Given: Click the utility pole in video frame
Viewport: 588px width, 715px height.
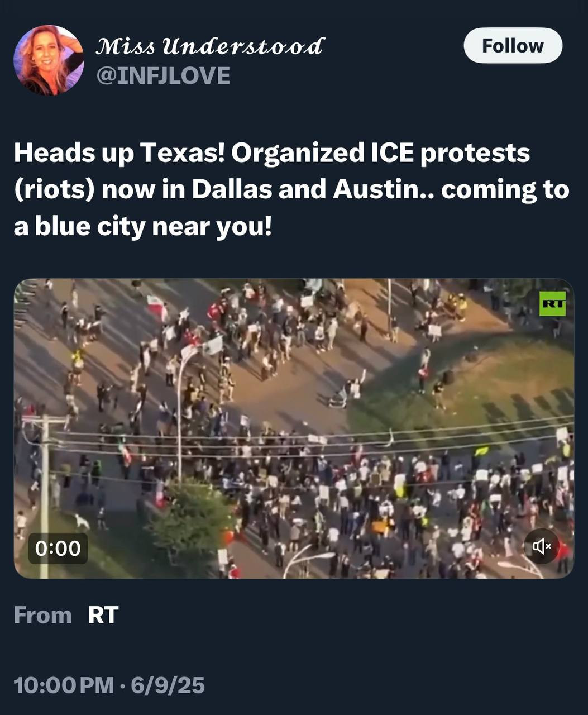Looking at the screenshot, I should pyautogui.click(x=44, y=495).
